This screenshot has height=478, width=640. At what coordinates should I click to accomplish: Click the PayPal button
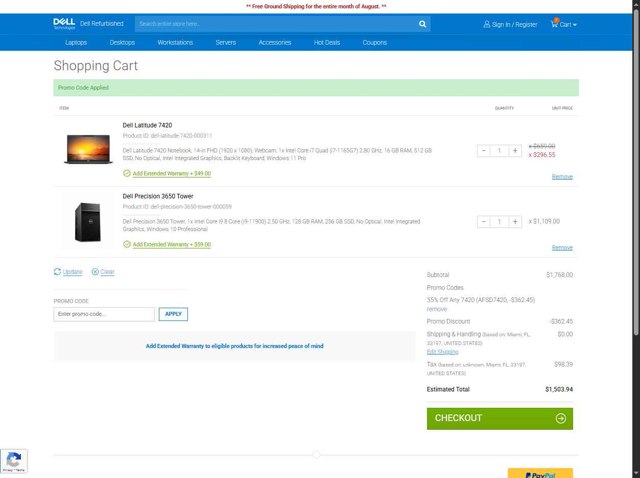tap(540, 474)
